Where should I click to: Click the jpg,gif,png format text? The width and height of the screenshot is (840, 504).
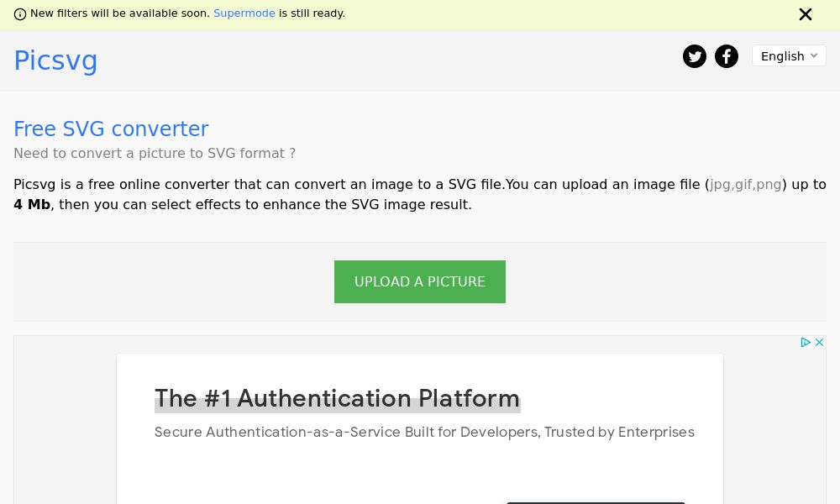[x=745, y=185]
